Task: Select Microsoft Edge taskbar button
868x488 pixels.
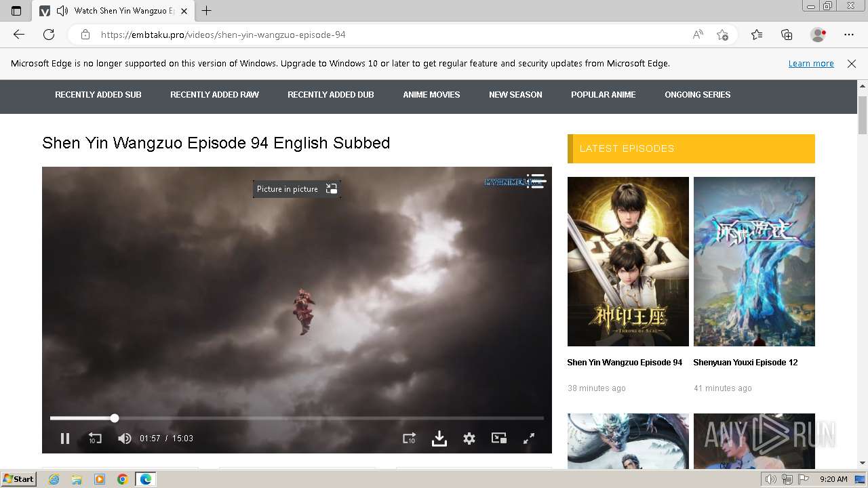Action: (146, 479)
